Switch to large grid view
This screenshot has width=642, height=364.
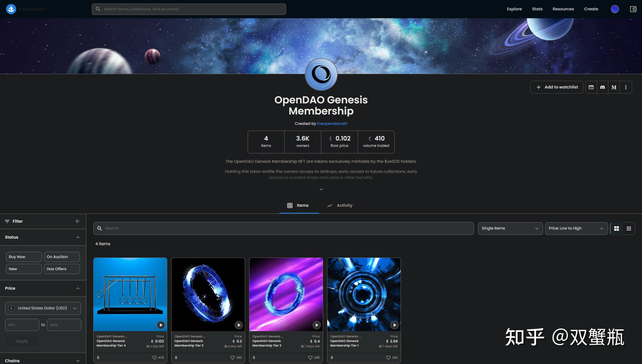point(616,229)
